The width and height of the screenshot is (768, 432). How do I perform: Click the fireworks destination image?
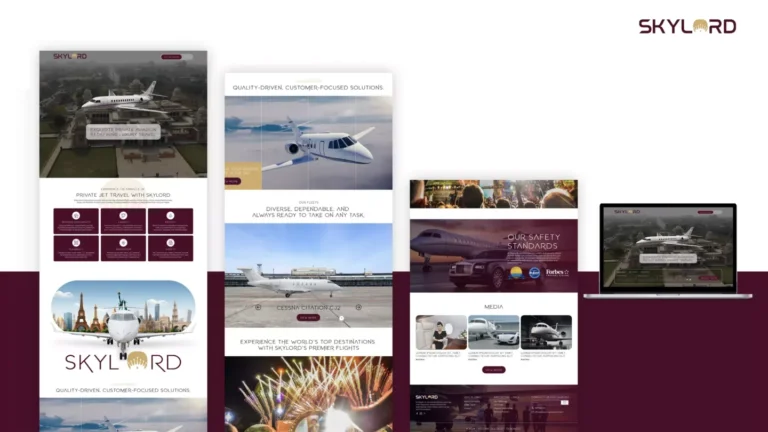pyautogui.click(x=308, y=394)
